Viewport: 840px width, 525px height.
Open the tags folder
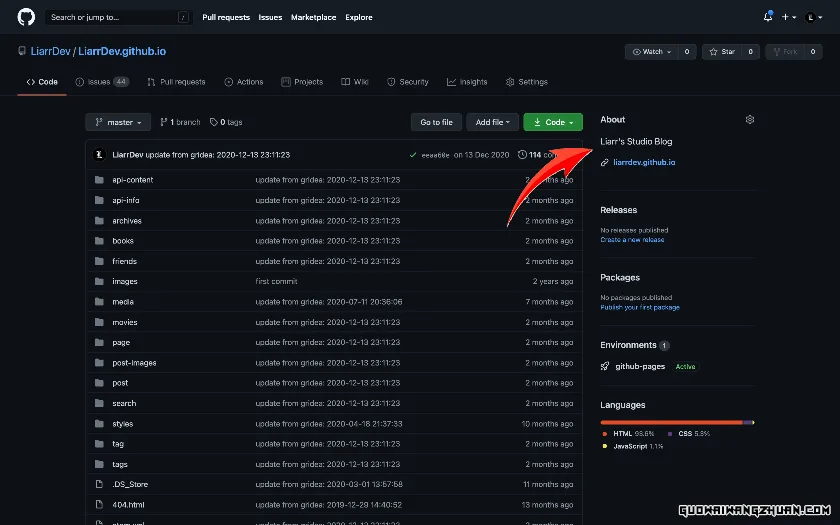tap(119, 464)
